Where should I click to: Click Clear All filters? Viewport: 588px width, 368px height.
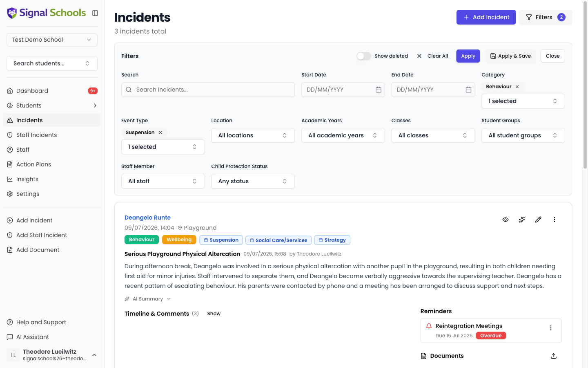pos(432,56)
